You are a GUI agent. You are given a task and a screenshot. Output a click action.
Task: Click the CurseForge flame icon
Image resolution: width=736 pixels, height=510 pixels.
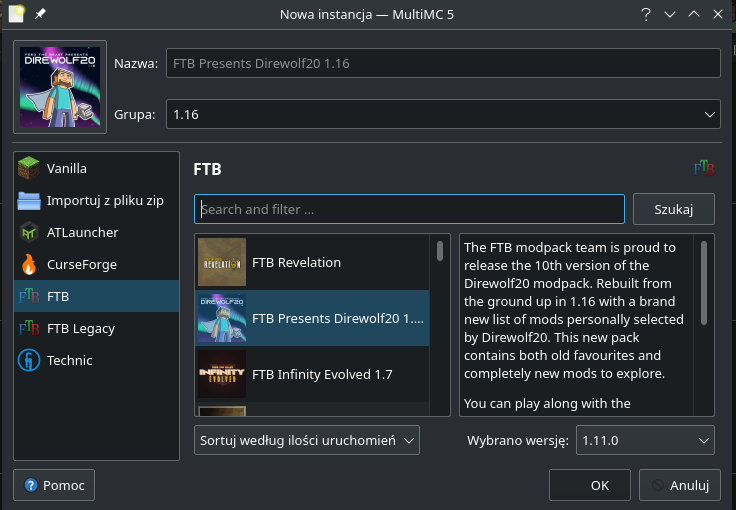click(29, 265)
